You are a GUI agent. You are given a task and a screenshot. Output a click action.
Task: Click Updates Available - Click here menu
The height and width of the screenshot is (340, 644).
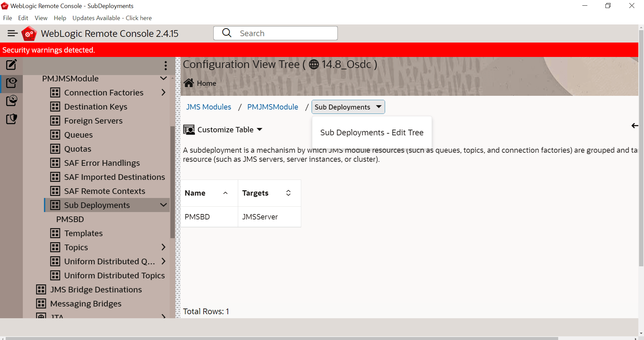tap(112, 18)
